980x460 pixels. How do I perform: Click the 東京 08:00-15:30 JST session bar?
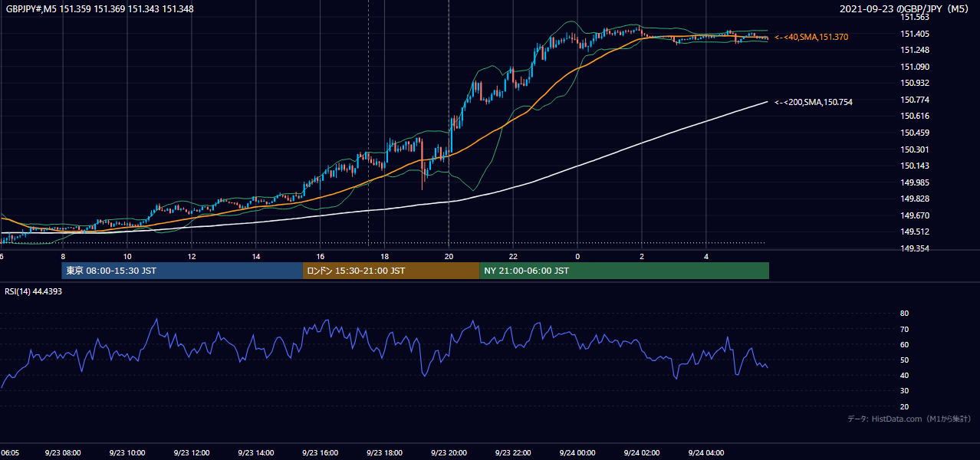pyautogui.click(x=183, y=271)
